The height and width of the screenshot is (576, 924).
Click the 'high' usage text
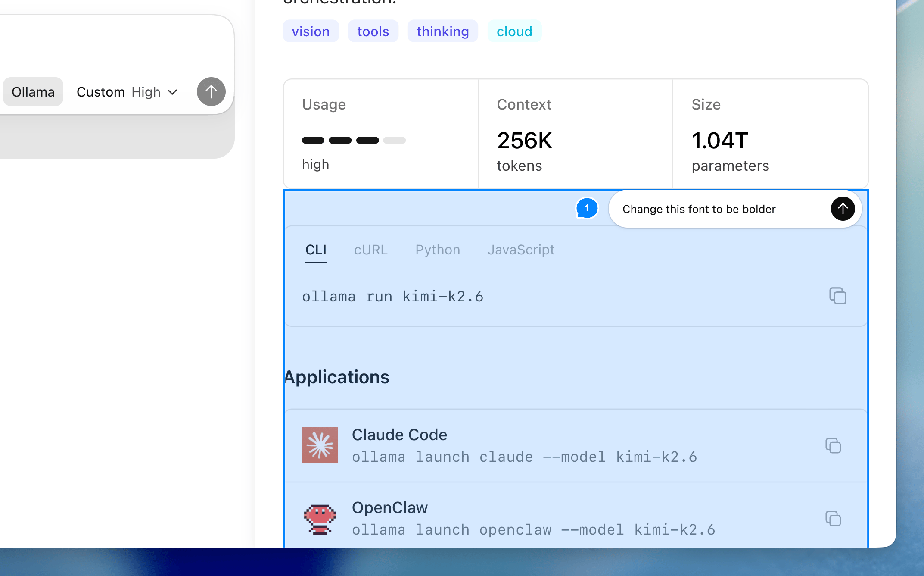[x=315, y=165]
